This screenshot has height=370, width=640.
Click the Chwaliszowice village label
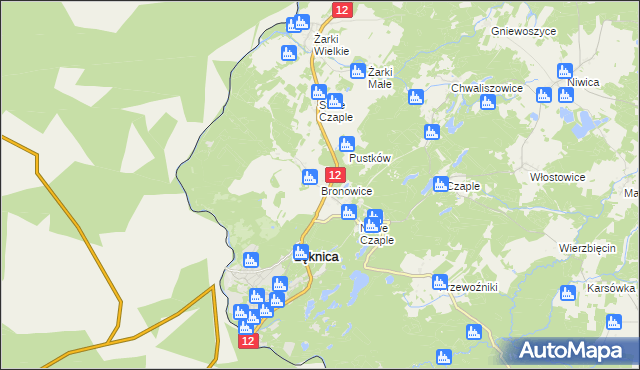[x=487, y=89]
